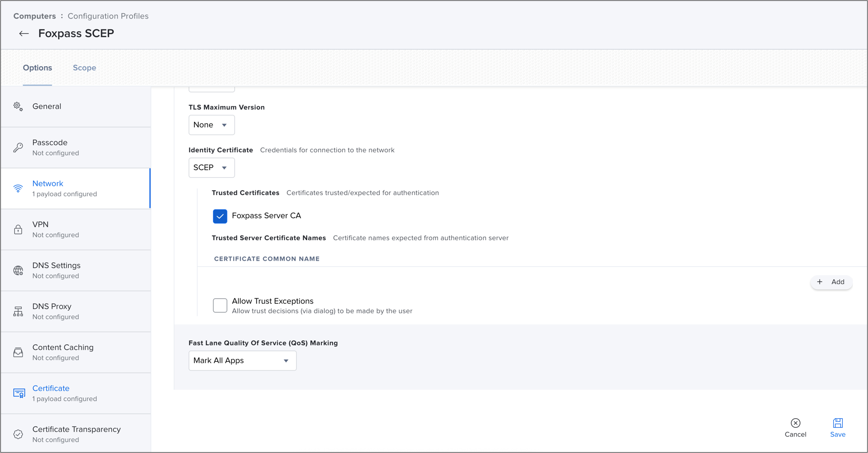This screenshot has width=868, height=453.
Task: Click the VPN lock icon
Action: pyautogui.click(x=18, y=230)
